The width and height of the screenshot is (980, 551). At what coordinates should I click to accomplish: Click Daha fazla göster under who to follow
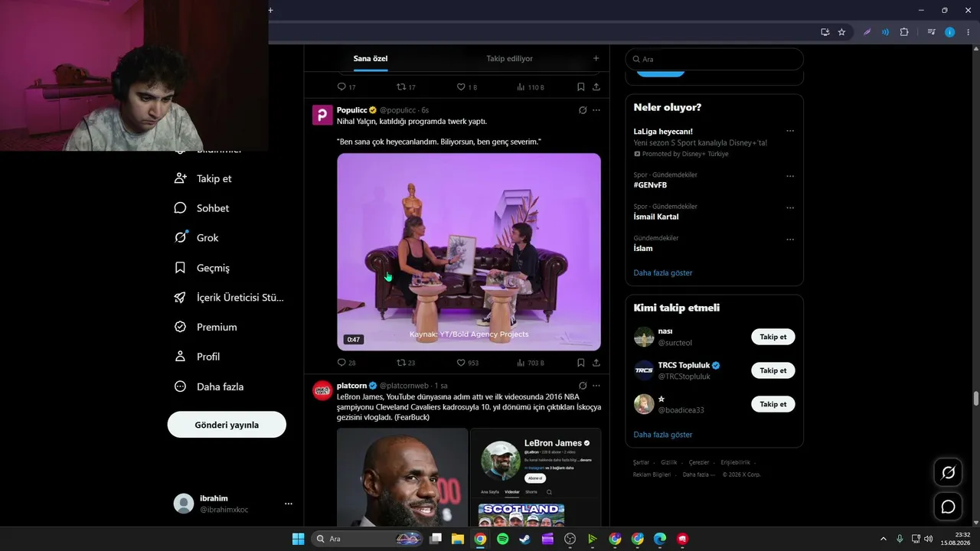[x=663, y=435]
